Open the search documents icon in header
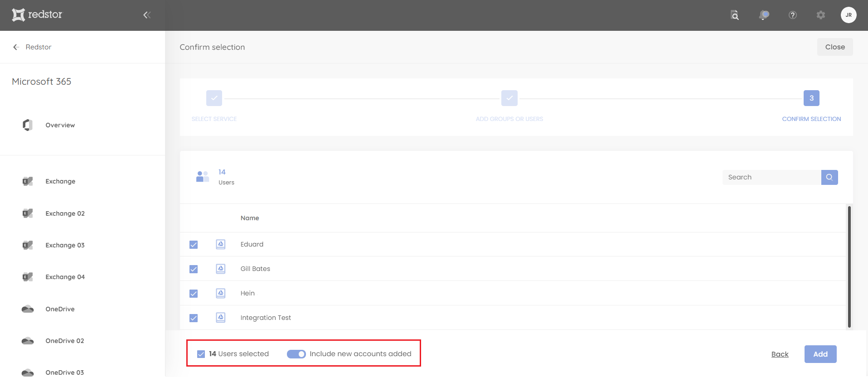The image size is (868, 382). click(x=735, y=15)
